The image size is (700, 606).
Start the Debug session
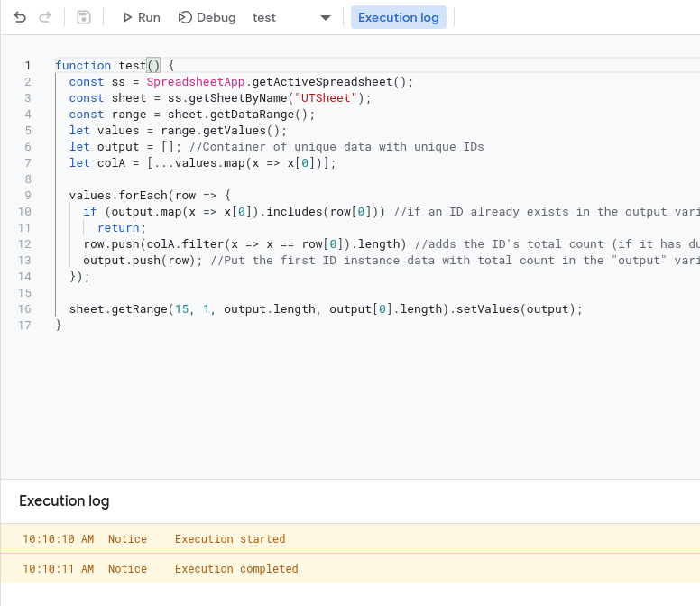(207, 17)
